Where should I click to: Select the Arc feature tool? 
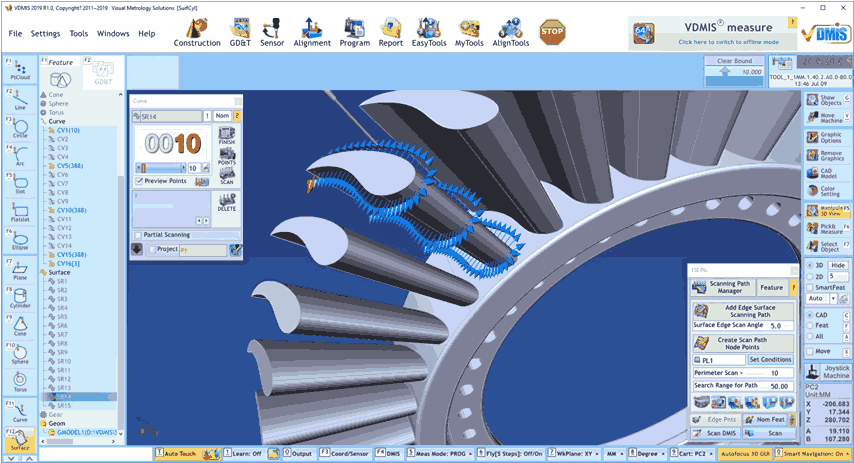[20, 156]
